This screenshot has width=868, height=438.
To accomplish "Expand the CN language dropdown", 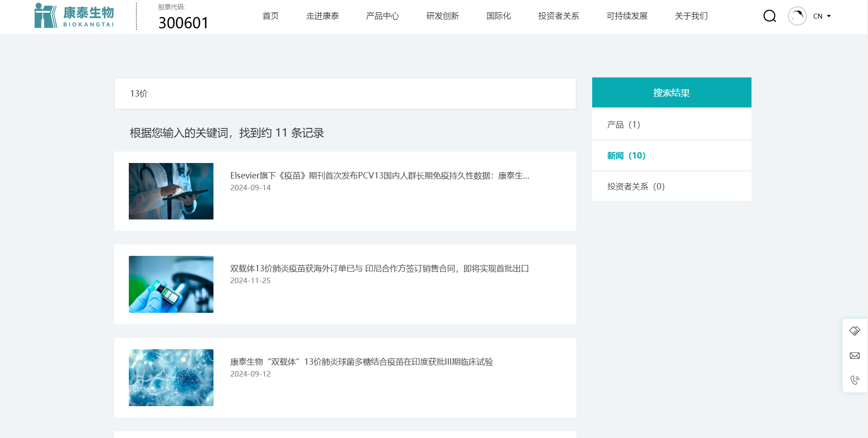I will click(x=821, y=16).
